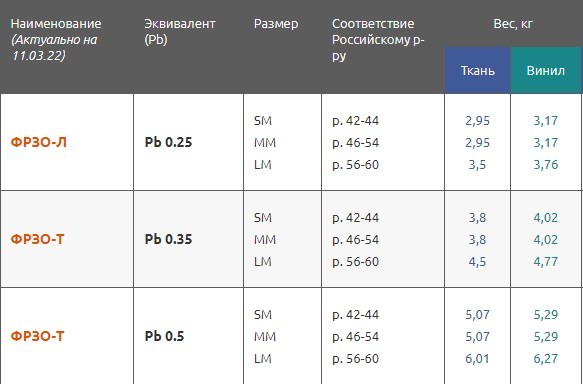Open the ФРЗО-Т link with Pb 0.35
The width and height of the screenshot is (583, 384).
38,239
